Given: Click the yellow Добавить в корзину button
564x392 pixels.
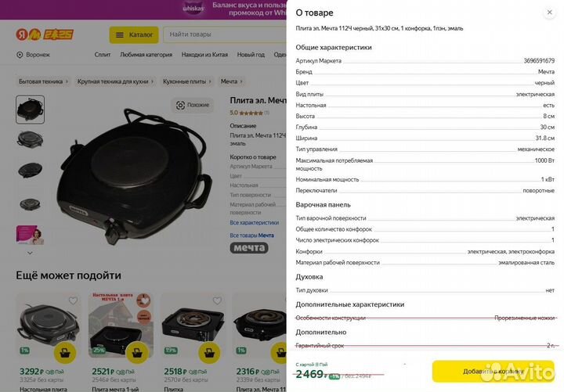Looking at the screenshot, I should point(493,371).
